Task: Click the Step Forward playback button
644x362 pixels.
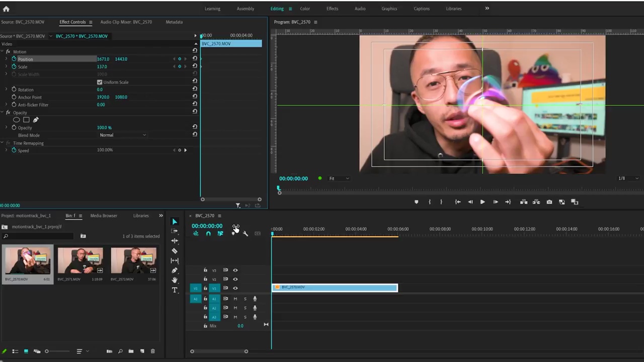Action: tap(495, 202)
